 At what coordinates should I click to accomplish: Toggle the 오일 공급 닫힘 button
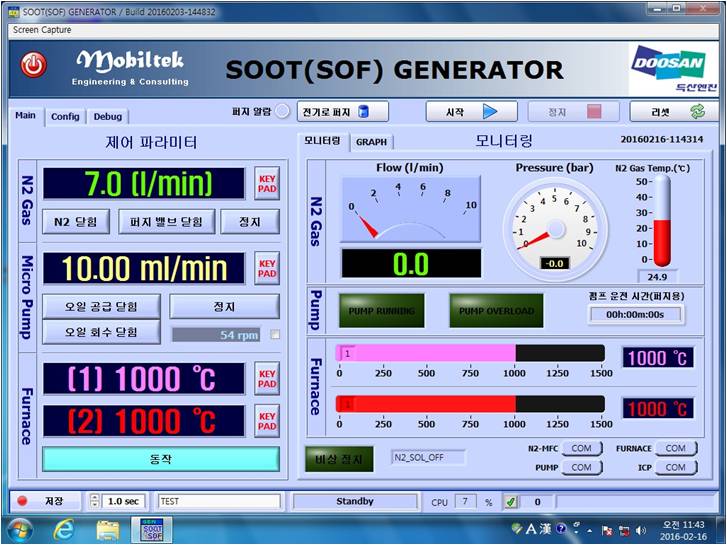point(101,307)
